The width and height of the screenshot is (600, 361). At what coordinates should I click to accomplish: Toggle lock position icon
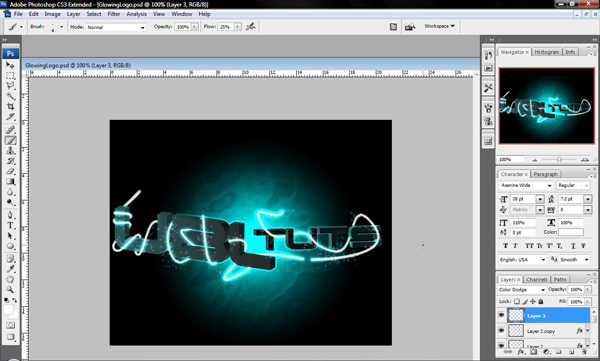pos(533,301)
